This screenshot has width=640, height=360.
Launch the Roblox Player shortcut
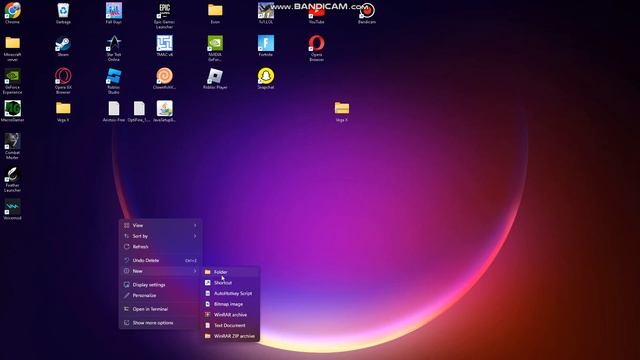215,78
